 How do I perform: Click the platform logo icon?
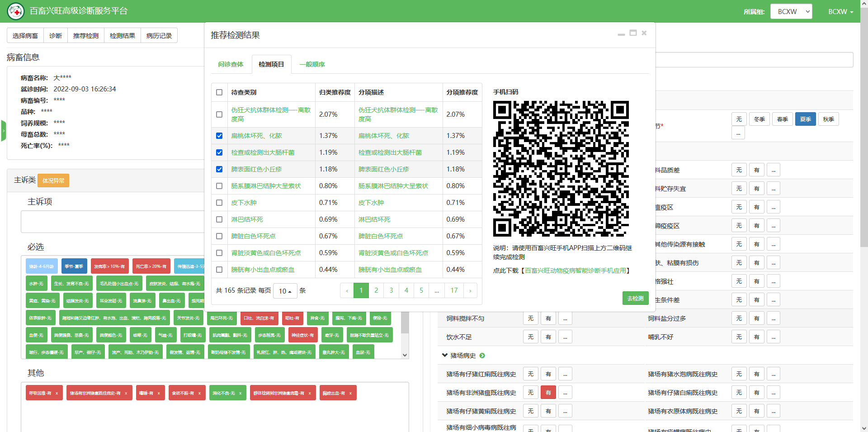pos(16,11)
